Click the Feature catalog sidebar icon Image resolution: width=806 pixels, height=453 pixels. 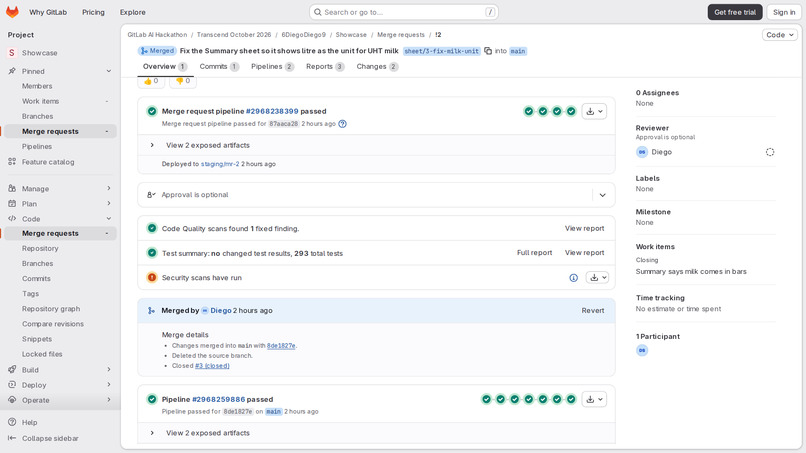point(12,161)
